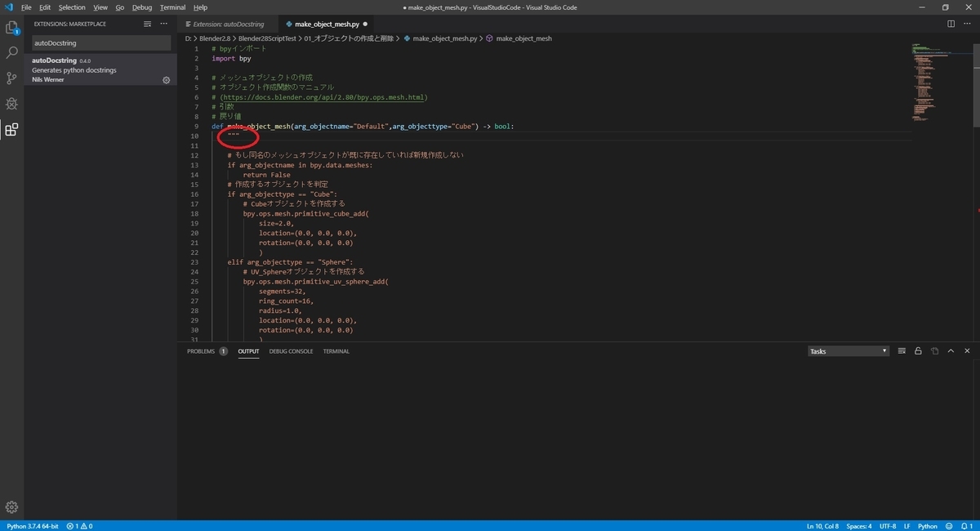Open the Tasks output channel dropdown
980x531 pixels.
(848, 351)
